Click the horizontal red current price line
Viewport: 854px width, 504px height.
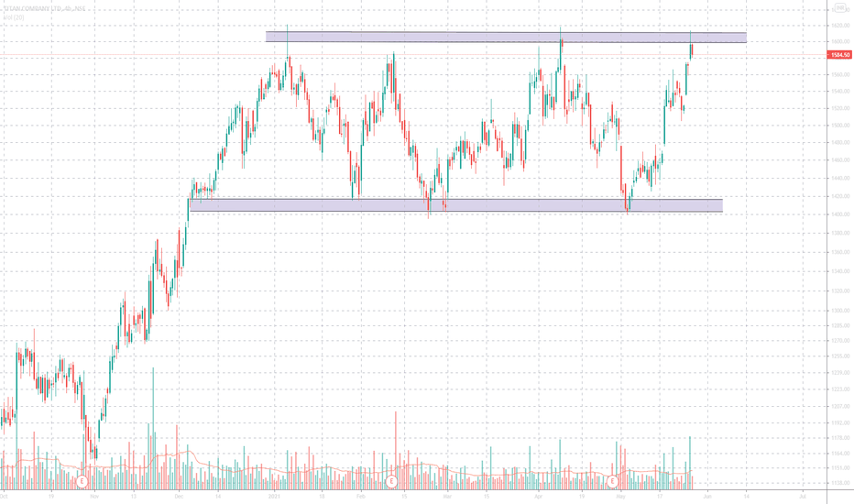click(x=413, y=55)
